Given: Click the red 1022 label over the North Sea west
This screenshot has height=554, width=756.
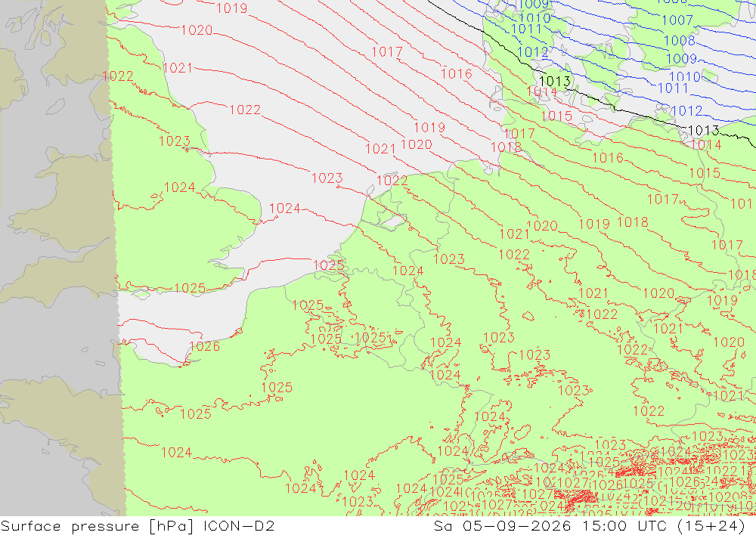Looking at the screenshot, I should click(x=245, y=110).
